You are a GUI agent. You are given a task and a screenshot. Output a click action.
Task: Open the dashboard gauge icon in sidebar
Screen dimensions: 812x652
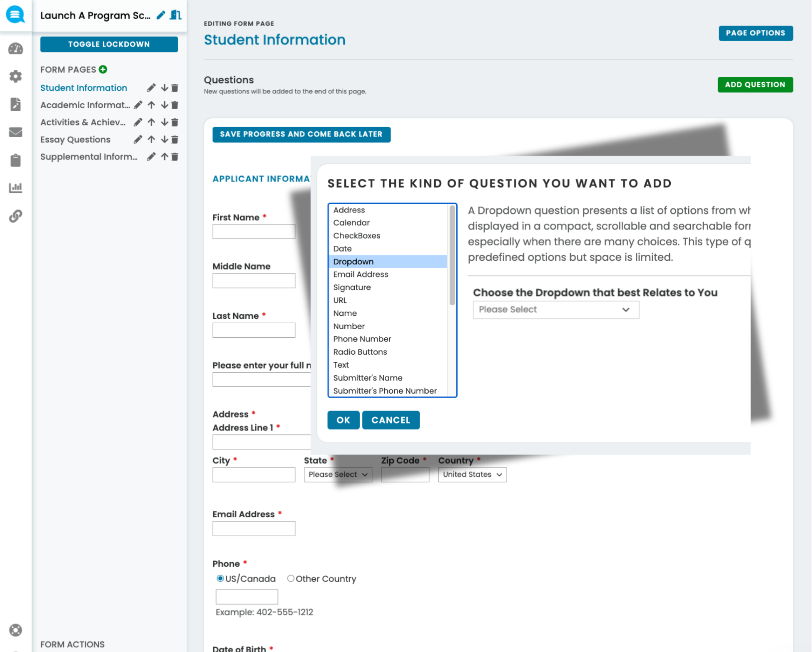(15, 49)
